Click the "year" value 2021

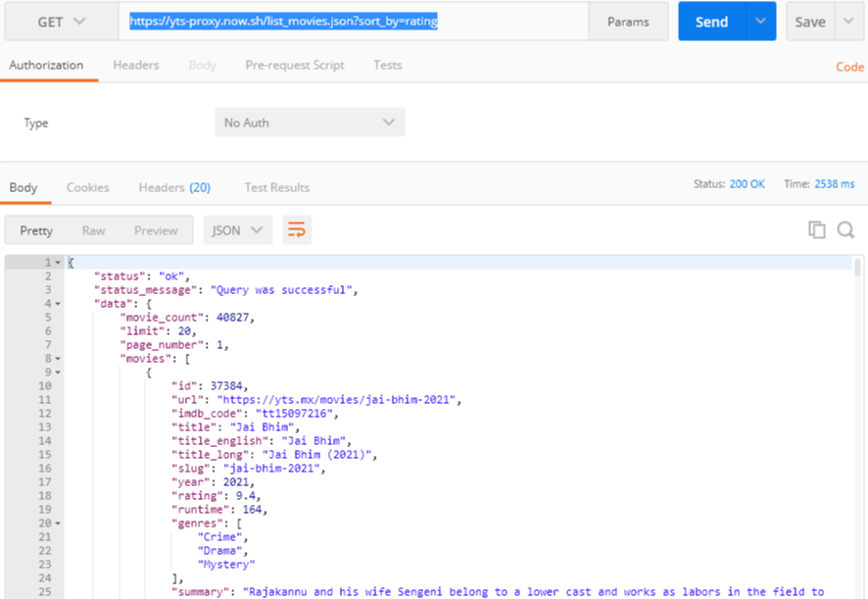click(x=236, y=482)
